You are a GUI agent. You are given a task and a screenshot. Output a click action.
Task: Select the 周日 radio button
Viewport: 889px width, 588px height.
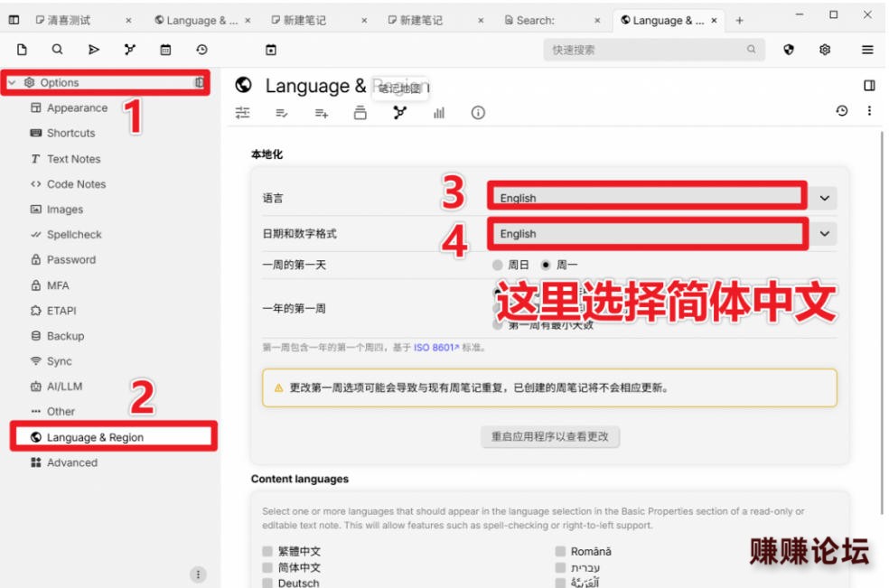click(x=498, y=265)
